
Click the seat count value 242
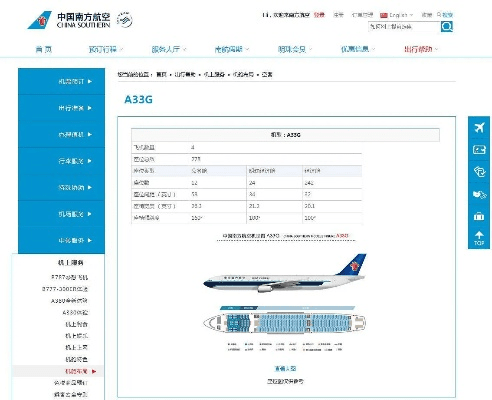(x=309, y=183)
